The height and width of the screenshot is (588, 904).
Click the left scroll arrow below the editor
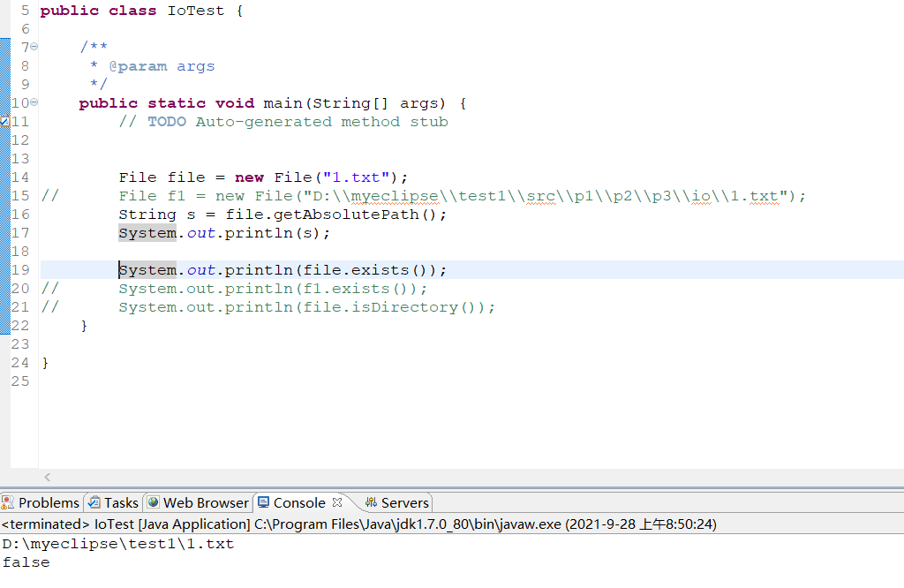coord(48,477)
